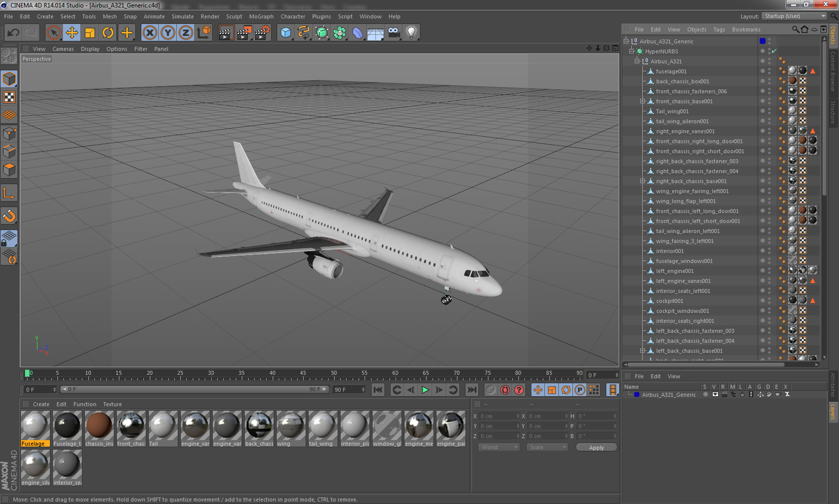Viewport: 839px width, 504px height.
Task: Click the Apply coordinates button
Action: (x=596, y=448)
